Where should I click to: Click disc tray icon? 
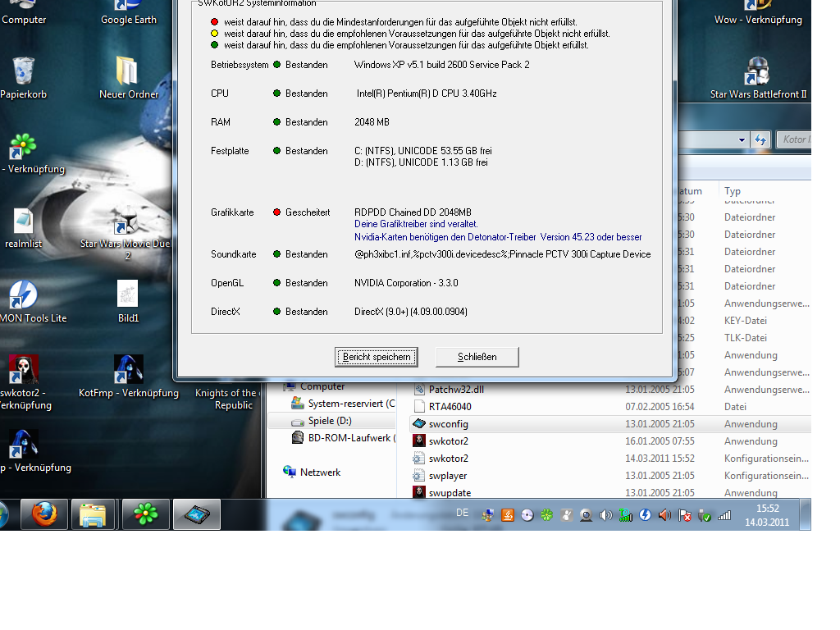tap(527, 515)
